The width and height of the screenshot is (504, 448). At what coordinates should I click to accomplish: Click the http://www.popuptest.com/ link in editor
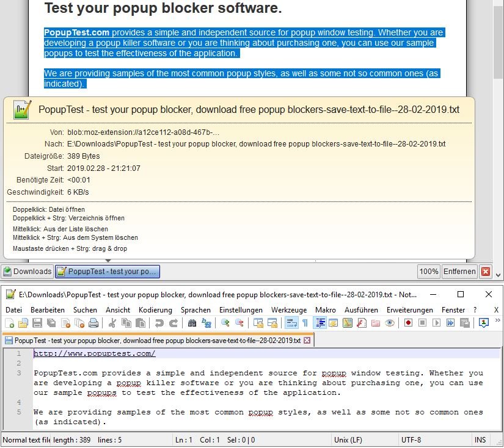click(94, 354)
